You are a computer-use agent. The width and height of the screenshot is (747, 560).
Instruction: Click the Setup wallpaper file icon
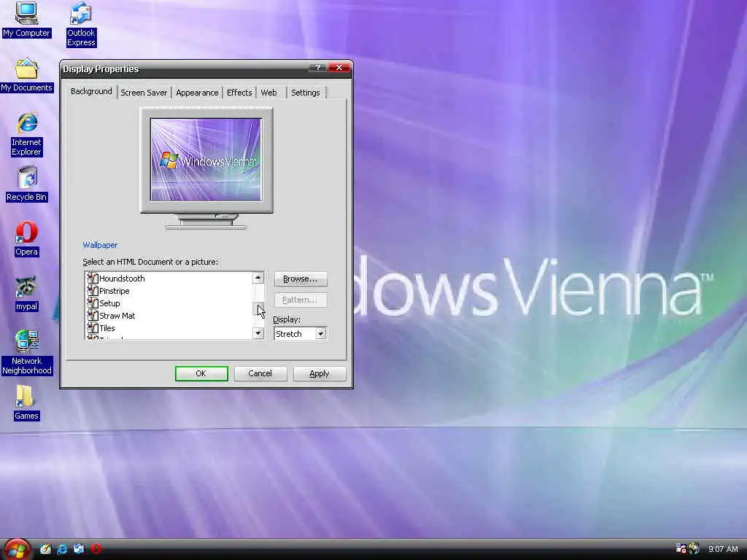[93, 303]
